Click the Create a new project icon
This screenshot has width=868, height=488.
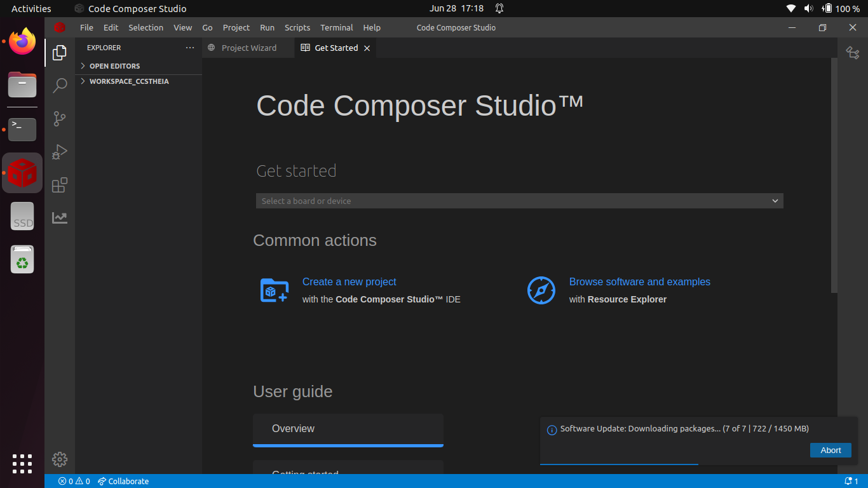pos(275,290)
